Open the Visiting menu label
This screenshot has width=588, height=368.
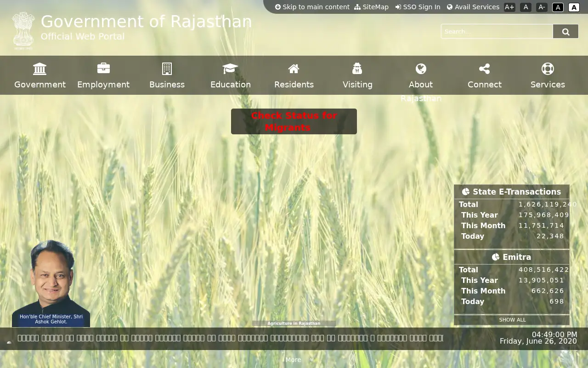point(357,85)
